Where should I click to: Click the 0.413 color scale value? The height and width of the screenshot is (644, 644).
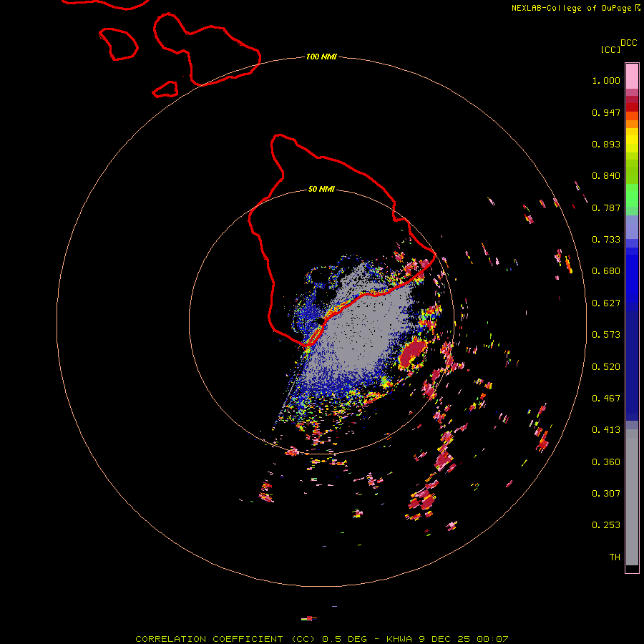[606, 430]
